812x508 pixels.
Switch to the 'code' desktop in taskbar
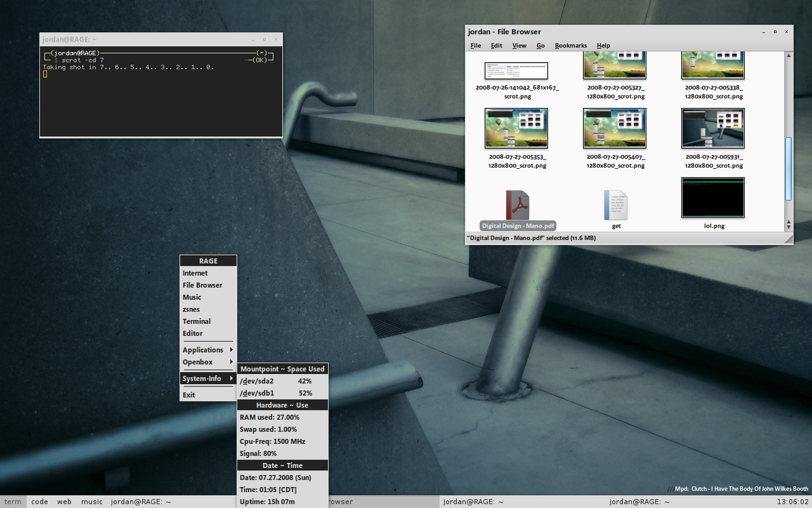click(39, 502)
